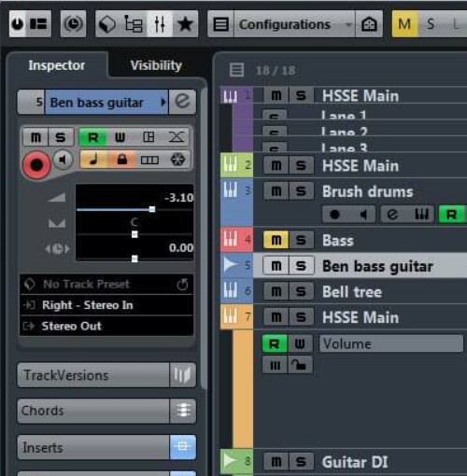This screenshot has width=467, height=476.
Task: Click the list icon left of Configurations
Action: (220, 24)
